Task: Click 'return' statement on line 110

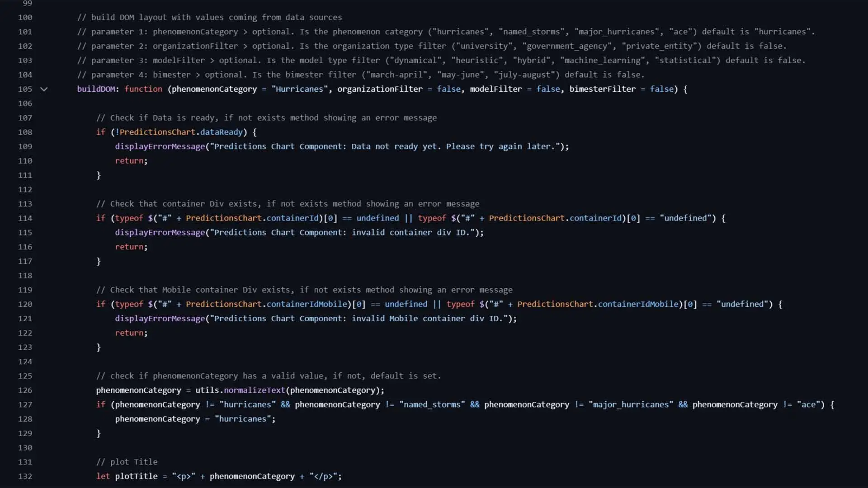Action: point(129,161)
